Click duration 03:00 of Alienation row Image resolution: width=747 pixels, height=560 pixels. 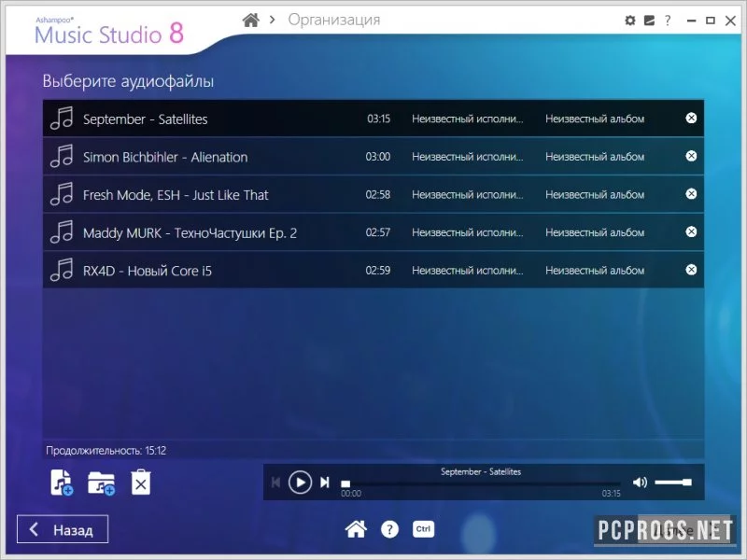coord(378,157)
